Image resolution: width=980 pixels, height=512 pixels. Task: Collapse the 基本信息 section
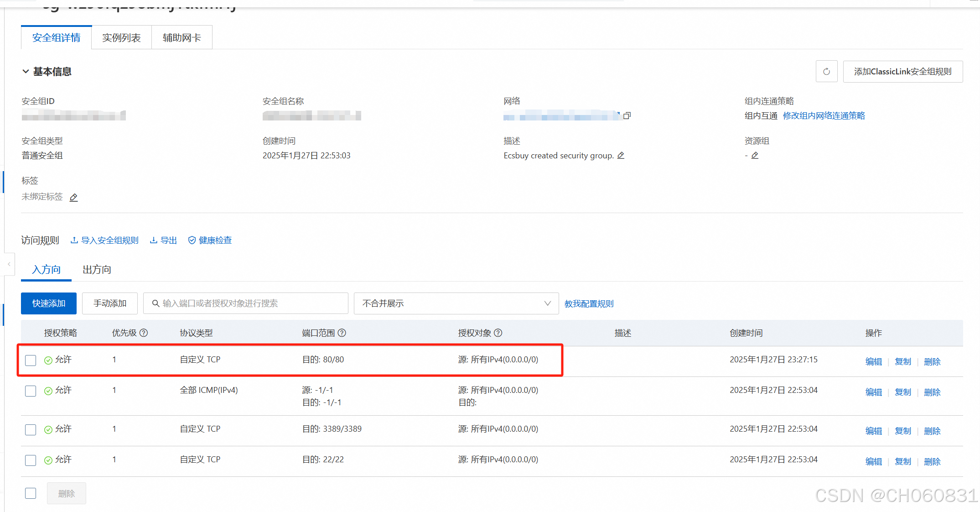pyautogui.click(x=26, y=72)
